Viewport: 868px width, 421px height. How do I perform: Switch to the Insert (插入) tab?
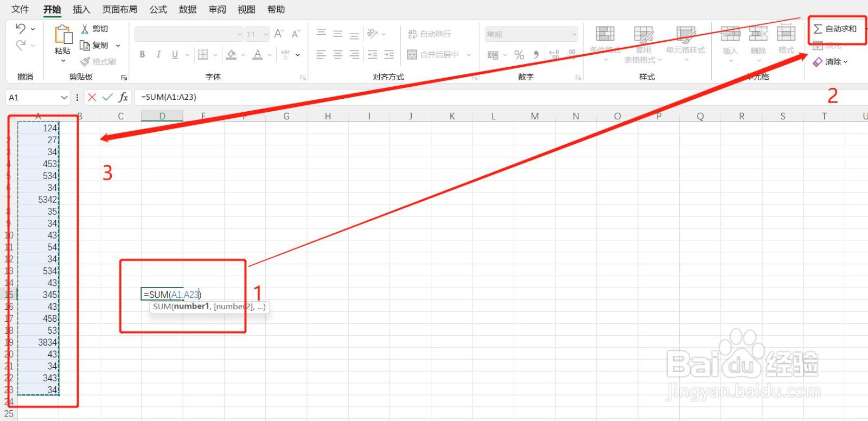(x=81, y=9)
